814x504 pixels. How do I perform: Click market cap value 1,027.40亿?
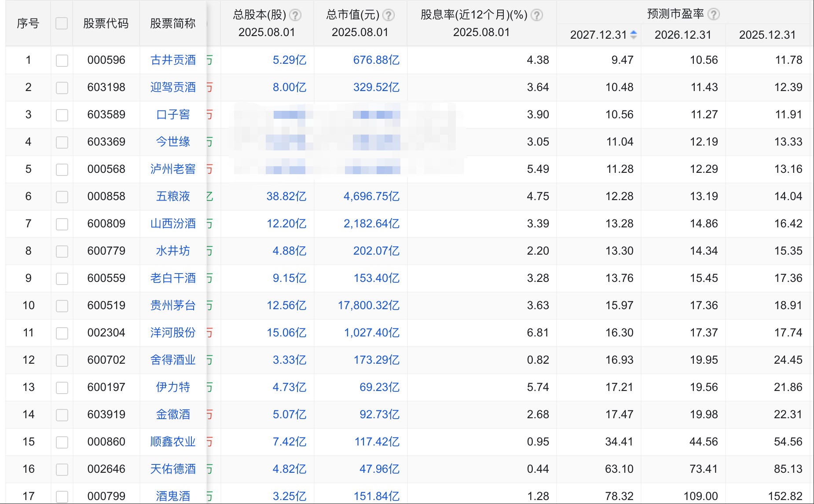click(x=371, y=332)
